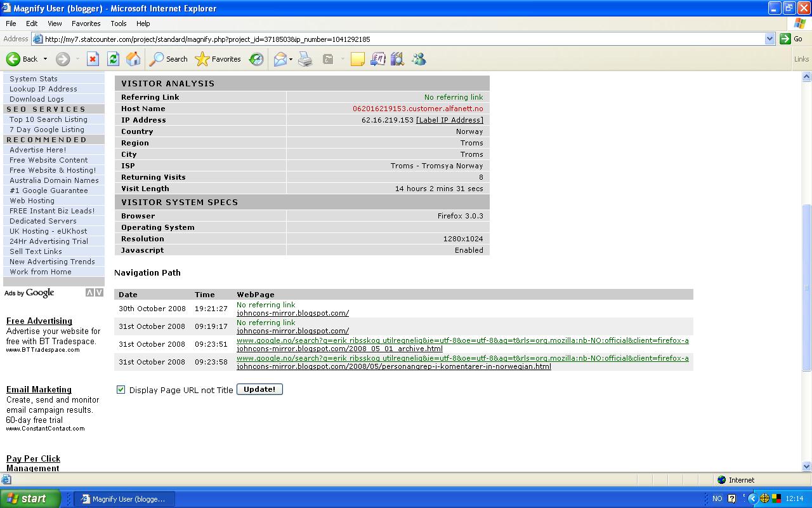Image resolution: width=812 pixels, height=508 pixels.
Task: Open the Research books icon
Action: (x=398, y=59)
